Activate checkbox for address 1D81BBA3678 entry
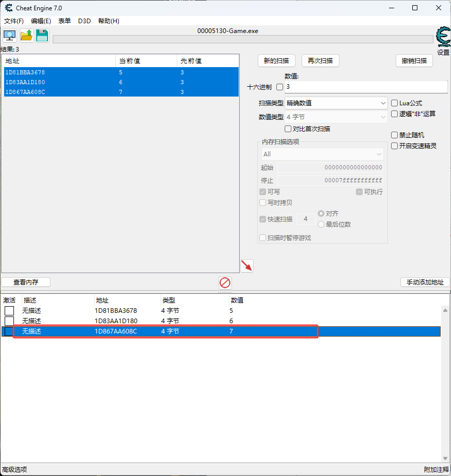This screenshot has height=476, width=451. coord(9,311)
